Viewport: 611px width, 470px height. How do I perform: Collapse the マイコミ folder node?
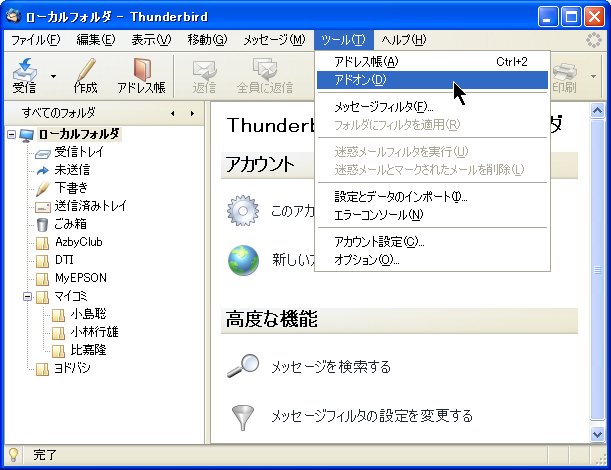pyautogui.click(x=27, y=297)
